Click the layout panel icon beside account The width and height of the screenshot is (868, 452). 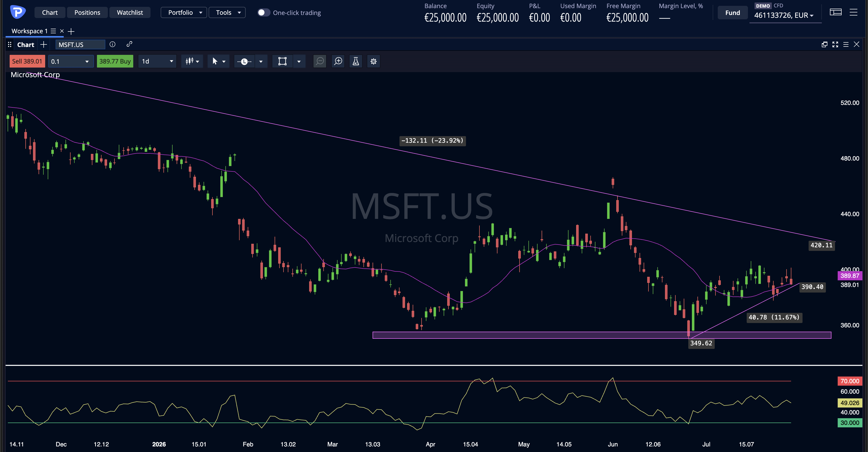point(836,12)
